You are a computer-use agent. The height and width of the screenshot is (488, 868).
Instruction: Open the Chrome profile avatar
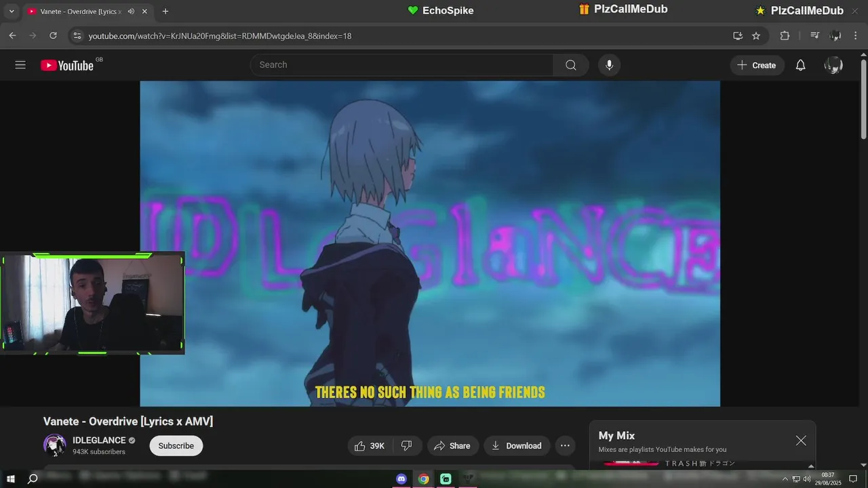[835, 35]
